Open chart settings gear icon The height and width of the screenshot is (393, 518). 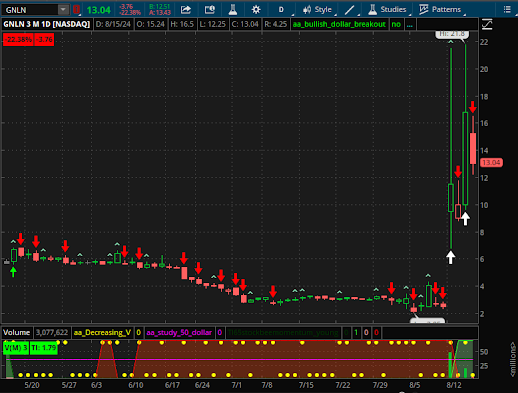[x=256, y=10]
